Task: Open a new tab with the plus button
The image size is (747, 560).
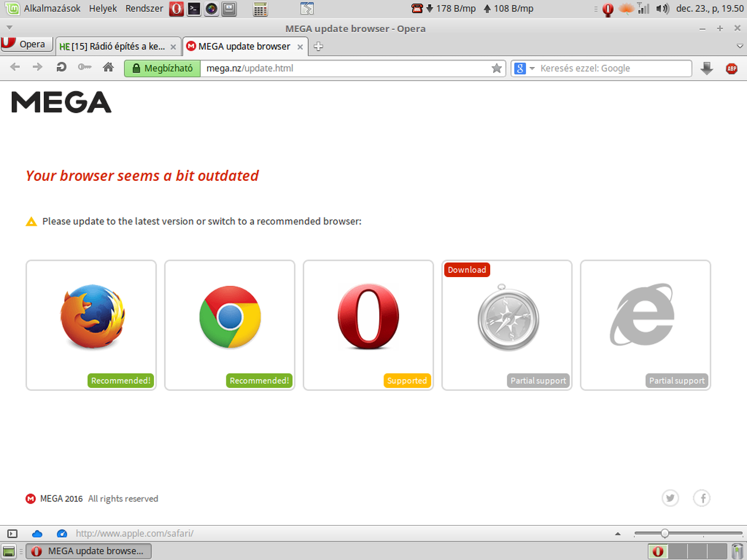Action: point(318,47)
